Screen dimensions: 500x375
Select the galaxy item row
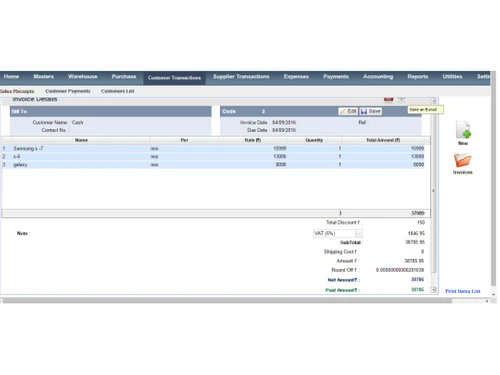(x=213, y=165)
